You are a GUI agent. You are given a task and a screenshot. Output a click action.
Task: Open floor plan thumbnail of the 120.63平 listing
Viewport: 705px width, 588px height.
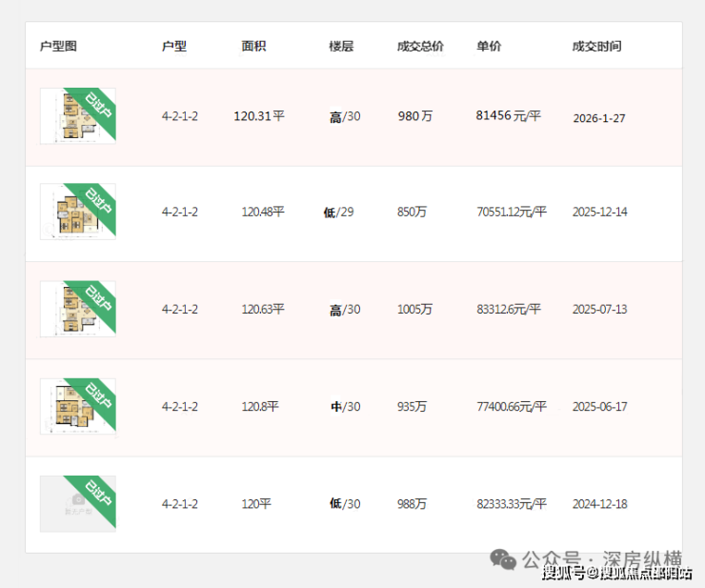point(78,309)
